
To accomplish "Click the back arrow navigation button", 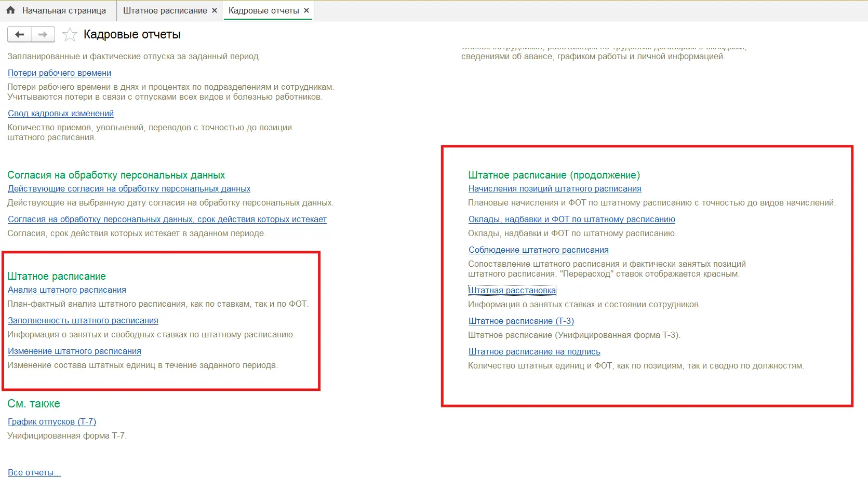I will (x=20, y=35).
